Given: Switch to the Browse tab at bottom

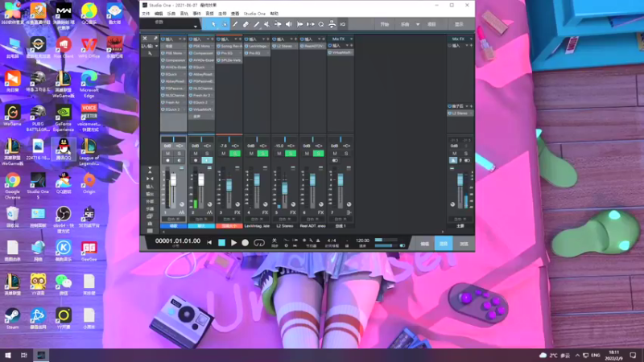Looking at the screenshot, I should [x=464, y=244].
